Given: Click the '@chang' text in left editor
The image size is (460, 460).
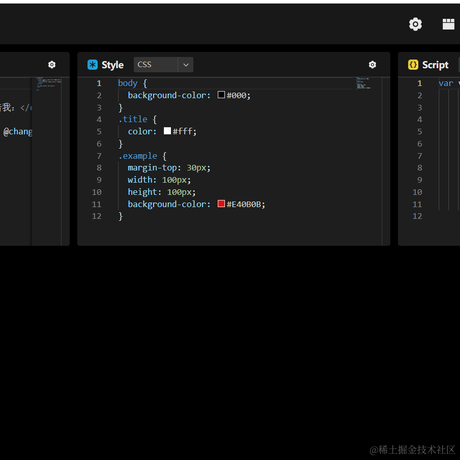Looking at the screenshot, I should pos(18,132).
